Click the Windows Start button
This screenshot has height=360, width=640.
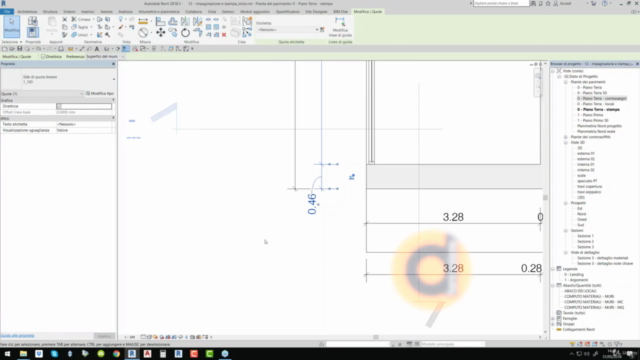[x=7, y=353]
